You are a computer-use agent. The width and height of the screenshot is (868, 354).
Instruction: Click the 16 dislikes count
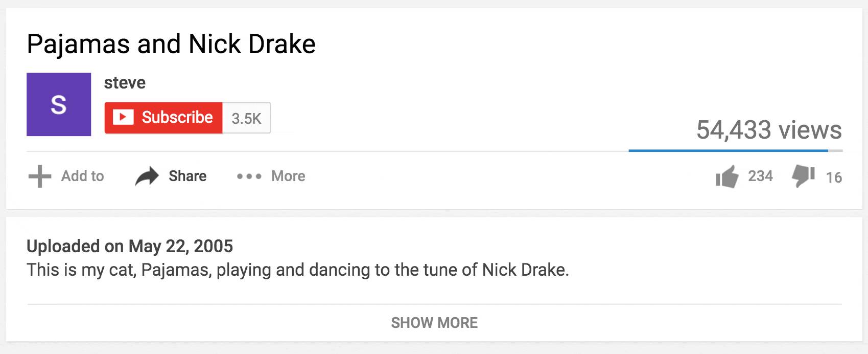[834, 178]
